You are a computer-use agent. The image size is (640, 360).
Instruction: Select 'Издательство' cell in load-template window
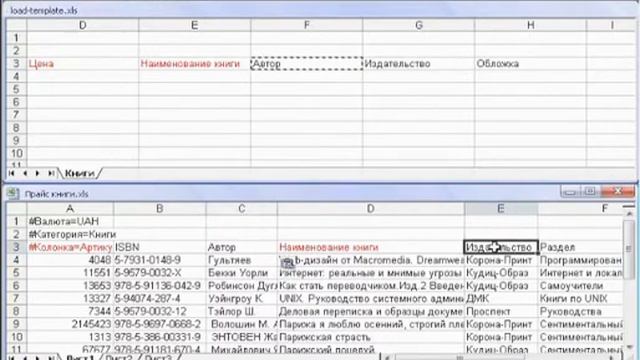coord(418,64)
